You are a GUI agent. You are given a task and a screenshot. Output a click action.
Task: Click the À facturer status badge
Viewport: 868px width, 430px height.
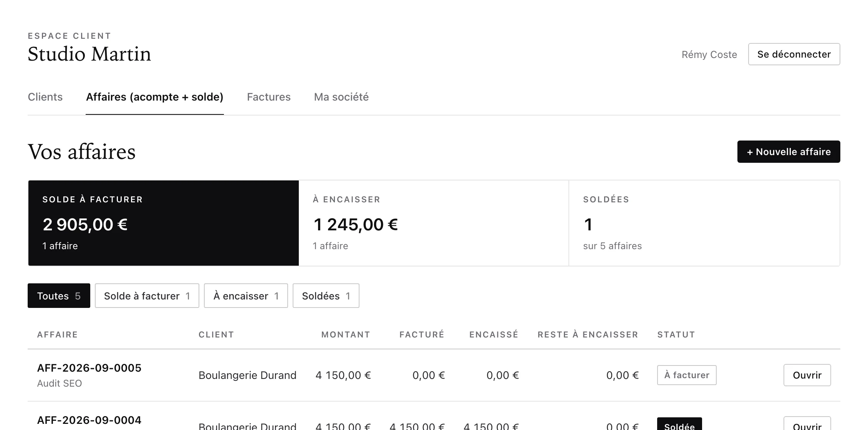(x=687, y=375)
